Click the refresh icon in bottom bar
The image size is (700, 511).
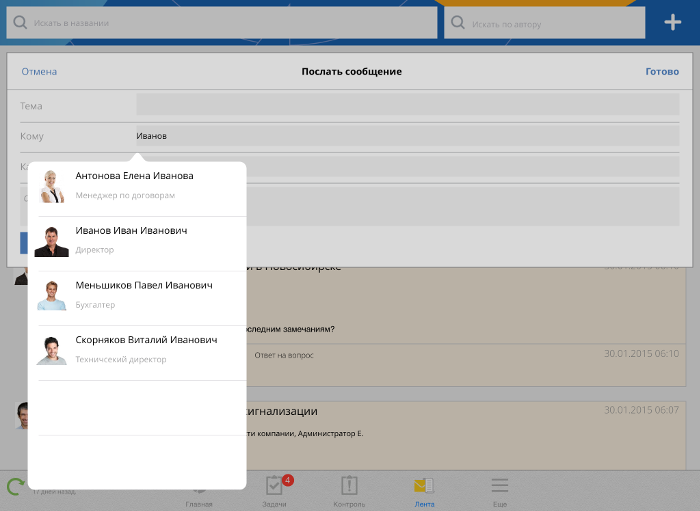click(16, 487)
